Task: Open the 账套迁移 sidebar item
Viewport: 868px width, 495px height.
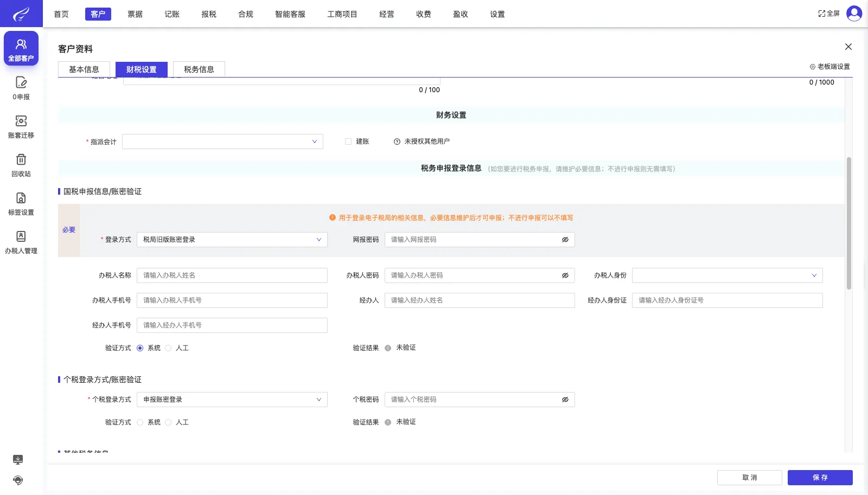Action: point(21,127)
